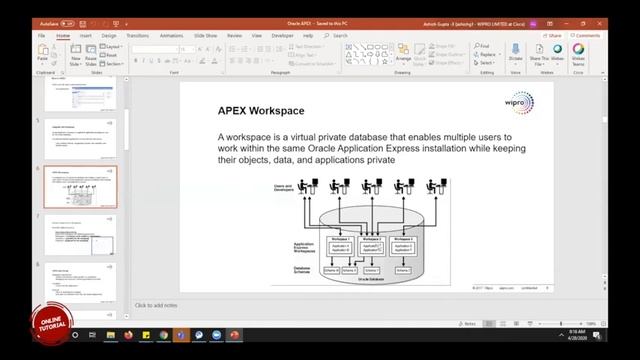
Task: Click the Format Painter icon
Action: tap(54, 63)
